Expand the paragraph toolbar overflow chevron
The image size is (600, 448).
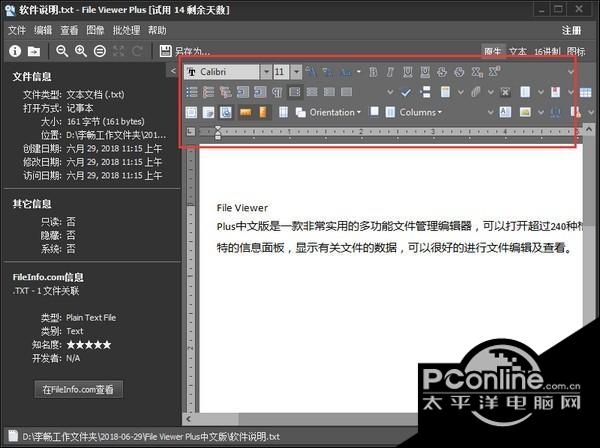tap(390, 92)
